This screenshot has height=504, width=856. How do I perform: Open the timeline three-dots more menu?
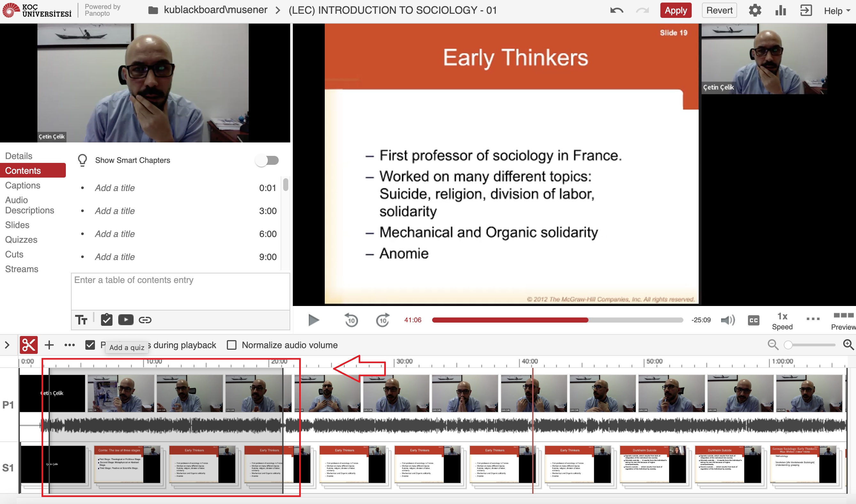(70, 345)
